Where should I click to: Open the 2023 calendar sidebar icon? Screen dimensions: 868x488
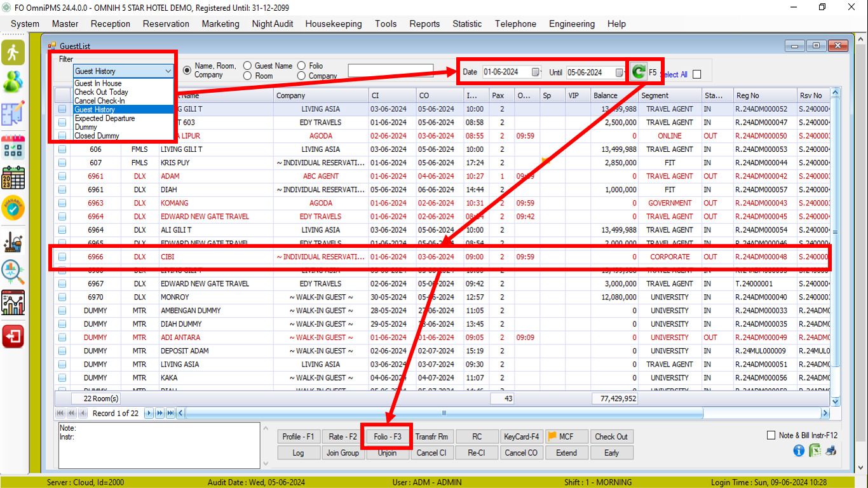13,178
